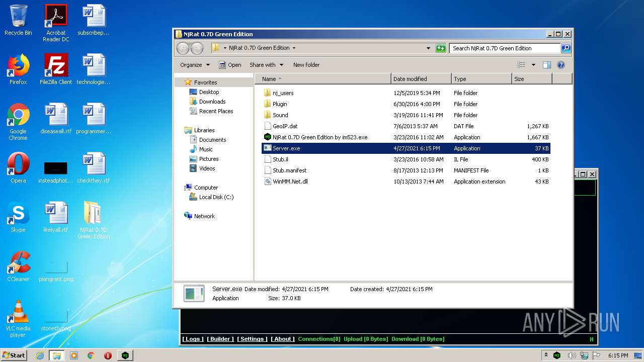644x362 pixels.
Task: Expand the address bar history dropdown
Action: (x=428, y=48)
